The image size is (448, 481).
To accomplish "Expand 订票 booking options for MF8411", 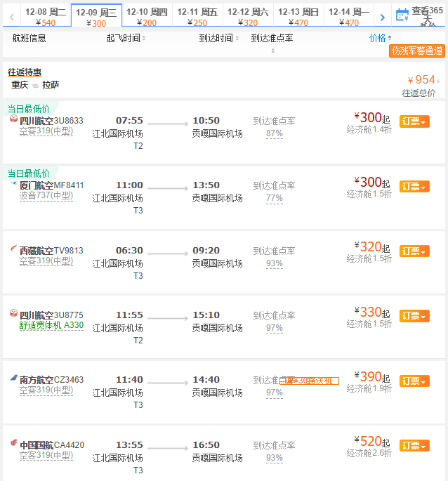I will point(414,186).
